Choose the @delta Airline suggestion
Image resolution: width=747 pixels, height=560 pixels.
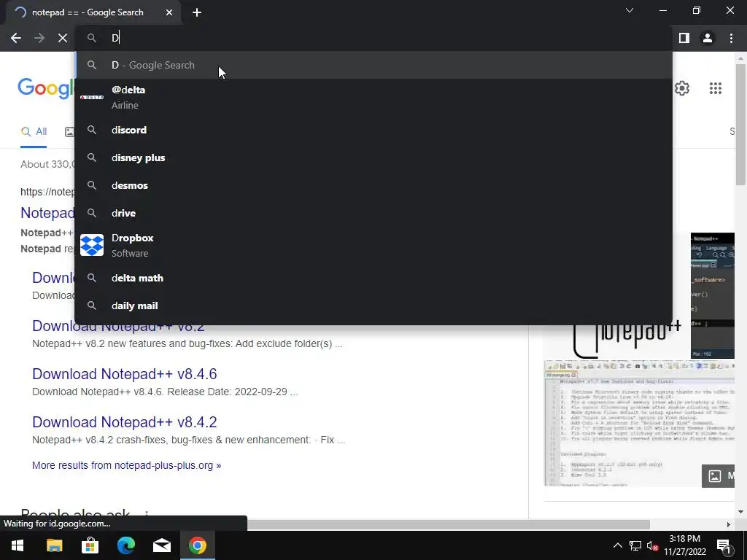point(373,97)
